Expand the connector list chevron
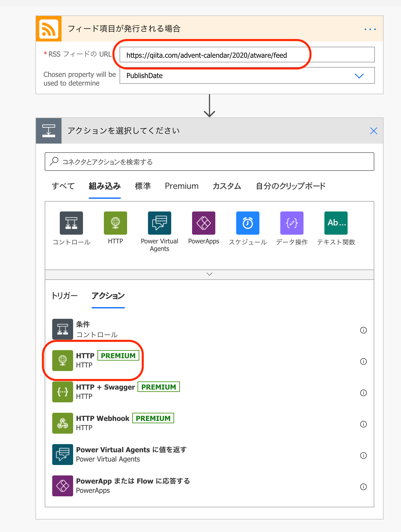This screenshot has width=401, height=532. point(209,274)
